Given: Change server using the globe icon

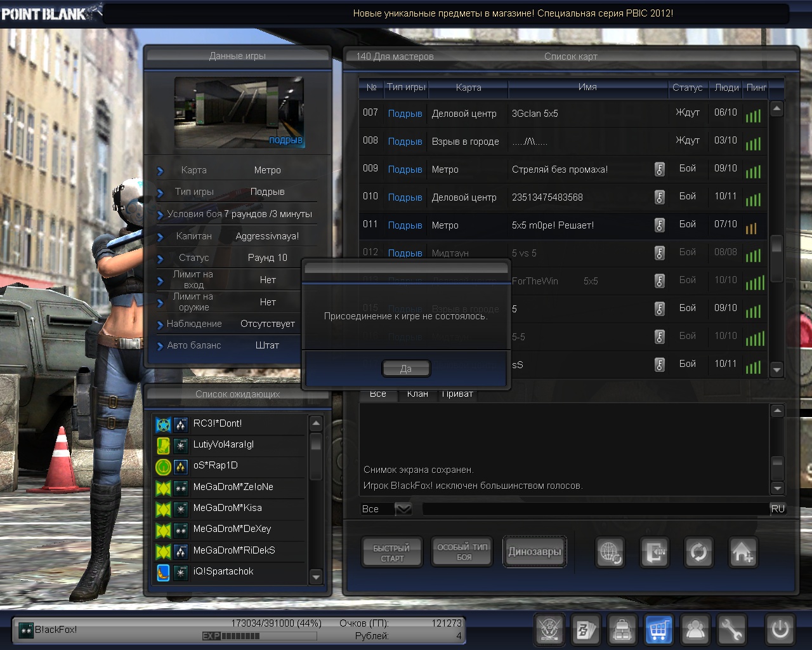Looking at the screenshot, I should tap(610, 552).
